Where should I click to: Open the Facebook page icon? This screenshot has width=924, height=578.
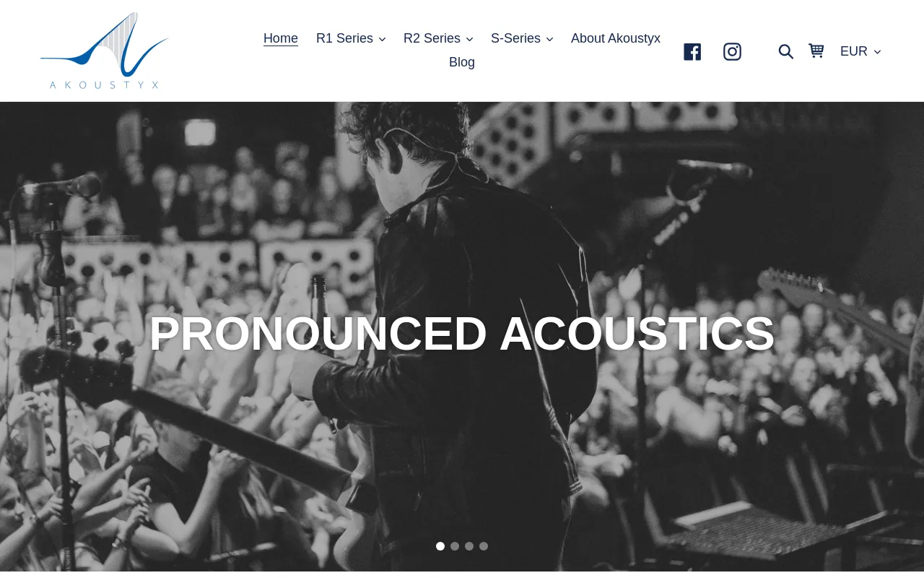692,51
